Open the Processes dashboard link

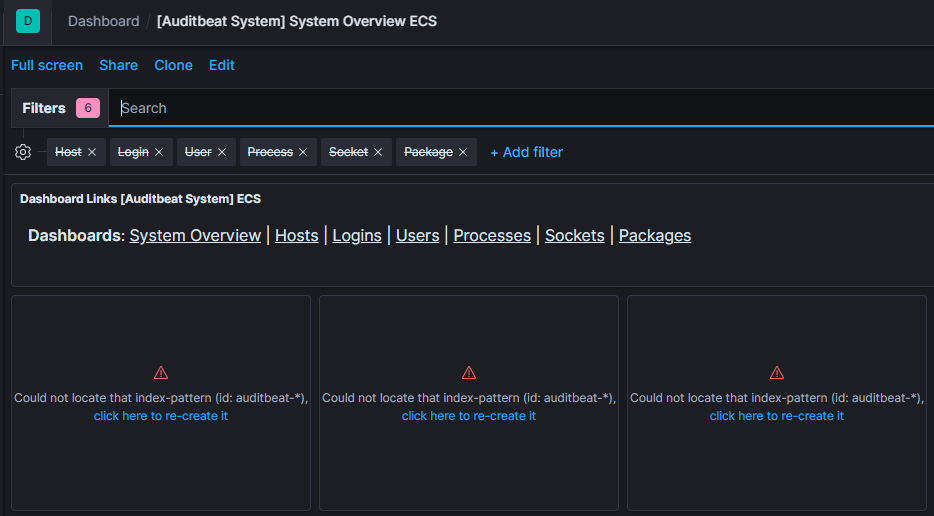point(492,235)
